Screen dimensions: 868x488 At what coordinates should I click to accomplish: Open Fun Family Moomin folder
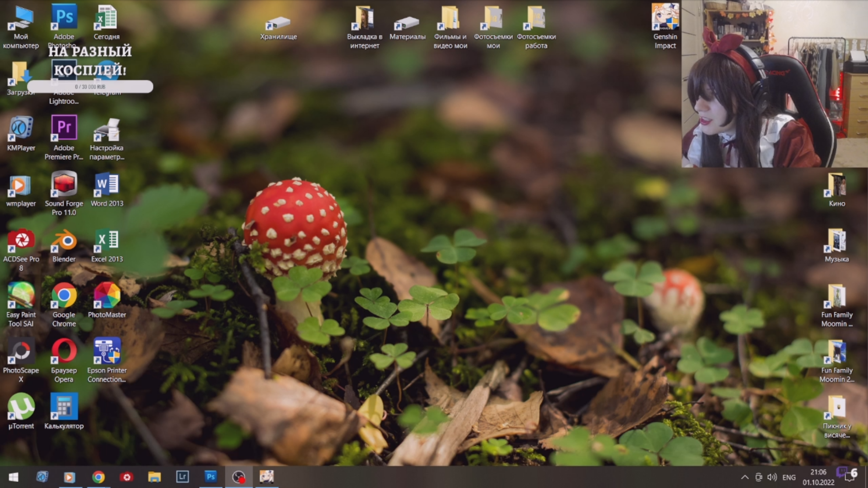coord(836,306)
